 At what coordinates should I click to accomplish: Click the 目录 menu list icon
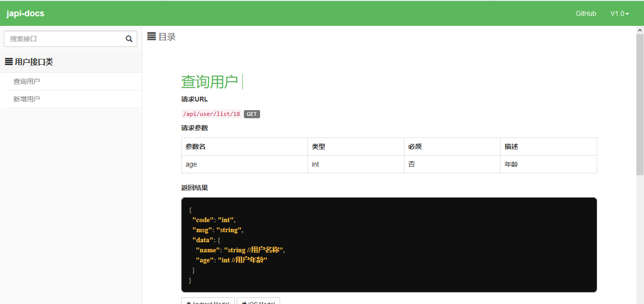coord(152,36)
